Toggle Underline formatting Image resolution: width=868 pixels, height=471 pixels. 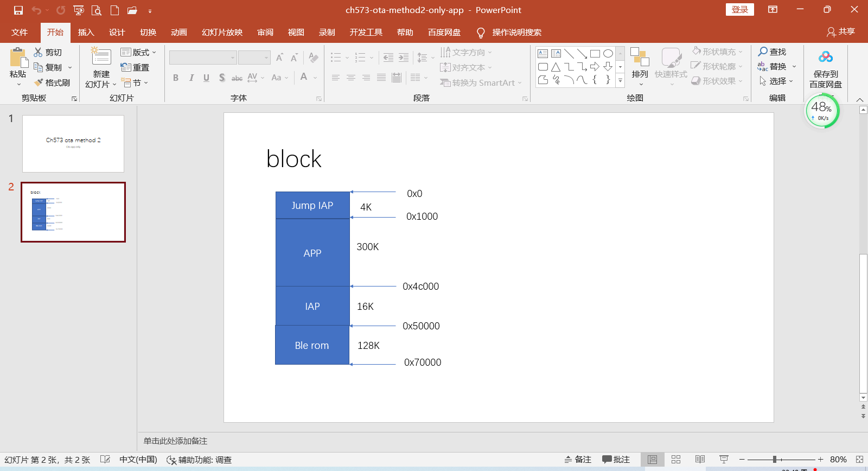pyautogui.click(x=206, y=78)
